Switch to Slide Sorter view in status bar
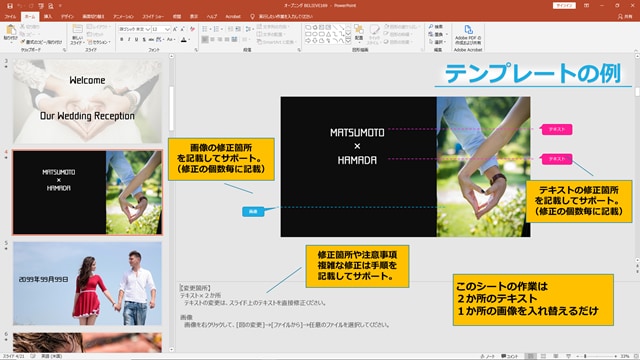This screenshot has height=360, width=640. tap(543, 356)
